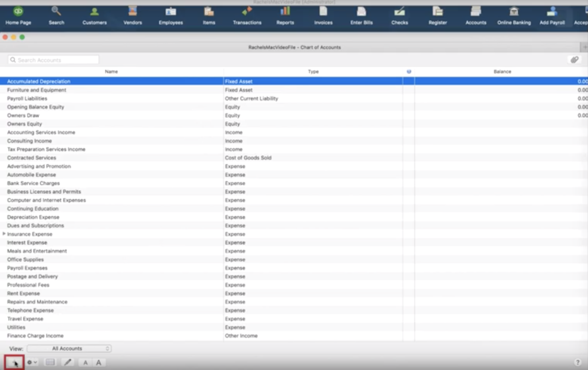Select the Interest Expense account
This screenshot has height=370, width=588.
pyautogui.click(x=294, y=242)
